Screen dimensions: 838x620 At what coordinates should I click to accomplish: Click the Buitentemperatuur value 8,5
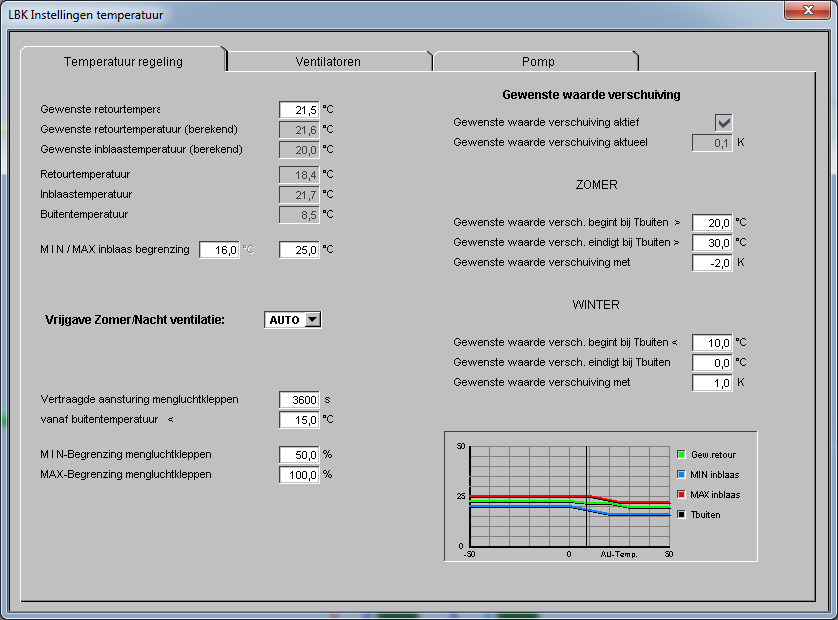point(299,215)
